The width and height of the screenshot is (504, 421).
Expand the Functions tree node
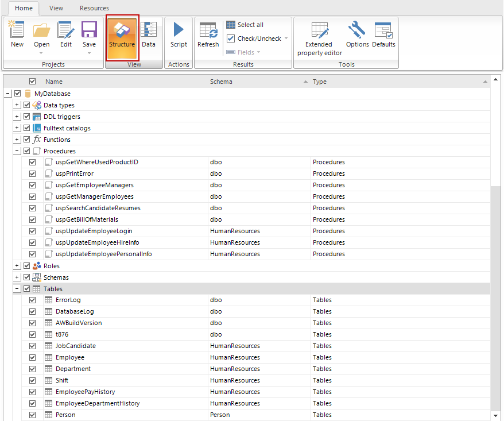[x=17, y=140]
